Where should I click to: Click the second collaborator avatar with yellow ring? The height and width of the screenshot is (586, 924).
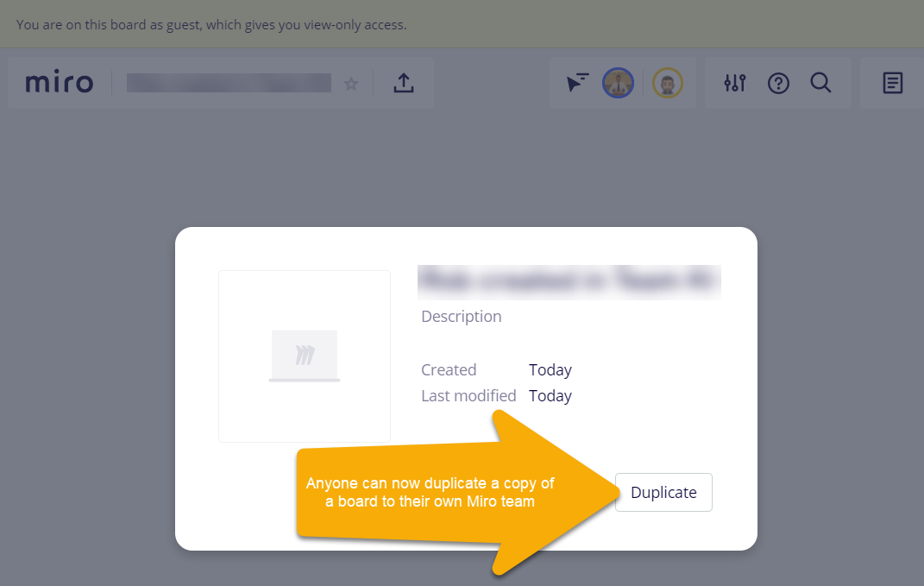[668, 83]
